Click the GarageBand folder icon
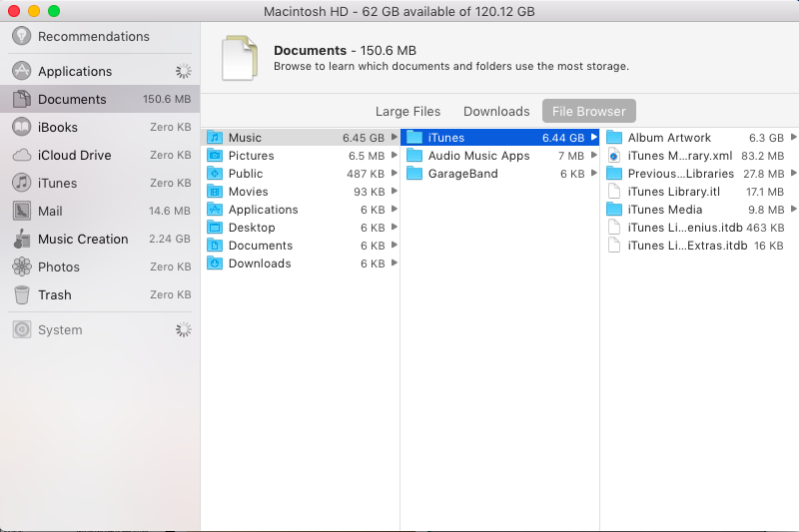799x532 pixels. (x=414, y=174)
